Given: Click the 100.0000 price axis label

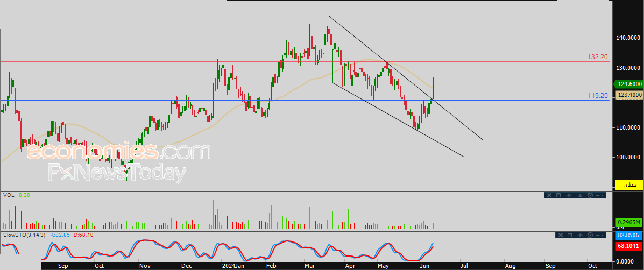Looking at the screenshot, I should tap(628, 157).
